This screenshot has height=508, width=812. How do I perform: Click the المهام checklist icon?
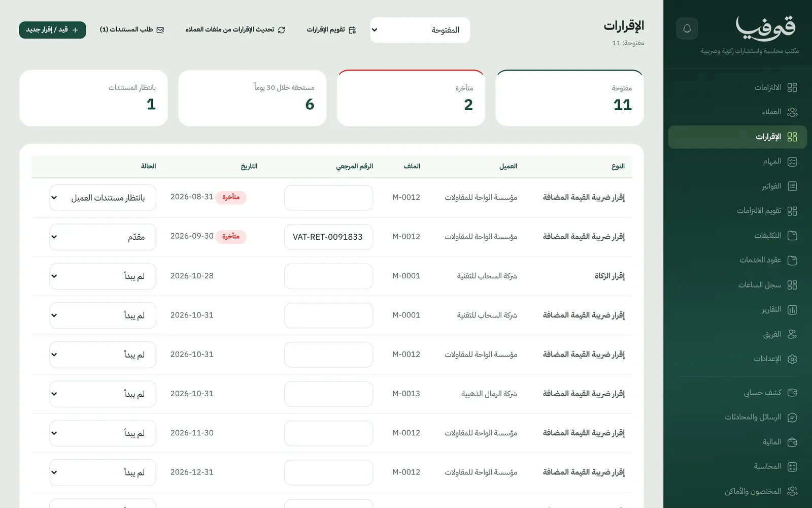coord(792,162)
